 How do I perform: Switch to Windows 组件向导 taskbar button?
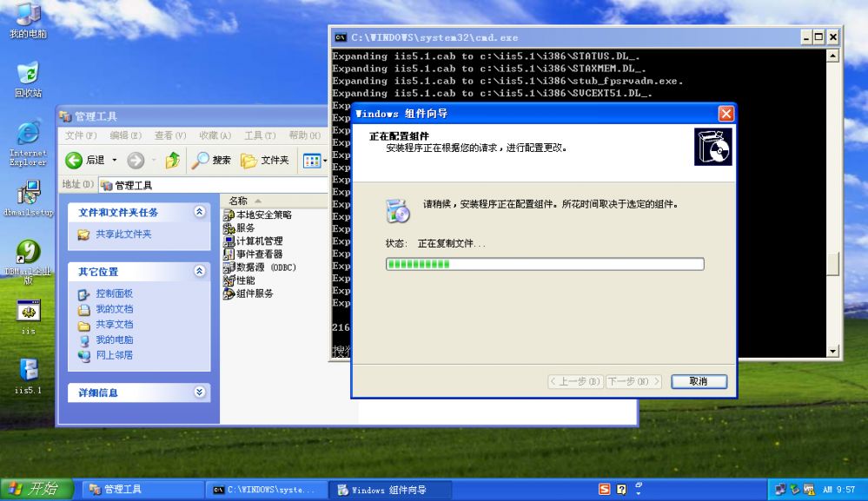[391, 490]
